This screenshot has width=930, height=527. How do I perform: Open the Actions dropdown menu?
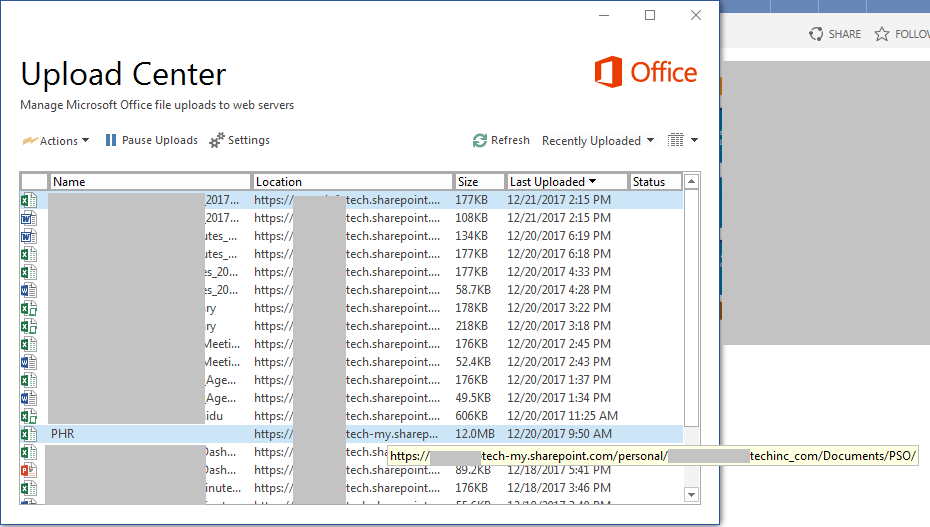56,140
